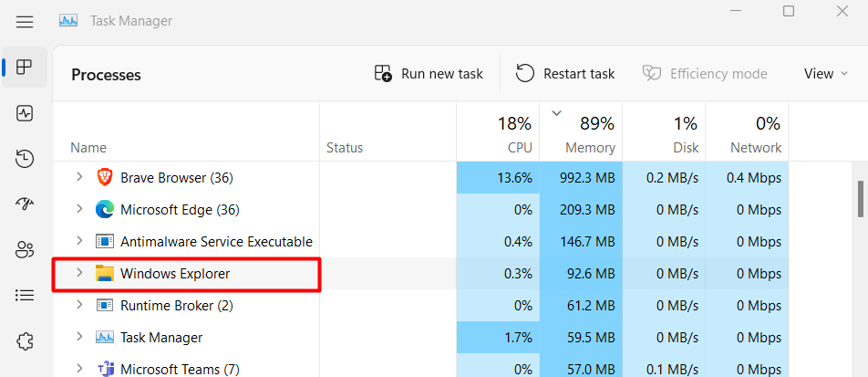This screenshot has height=377, width=868.
Task: Open the Details list icon
Action: pyautogui.click(x=25, y=296)
